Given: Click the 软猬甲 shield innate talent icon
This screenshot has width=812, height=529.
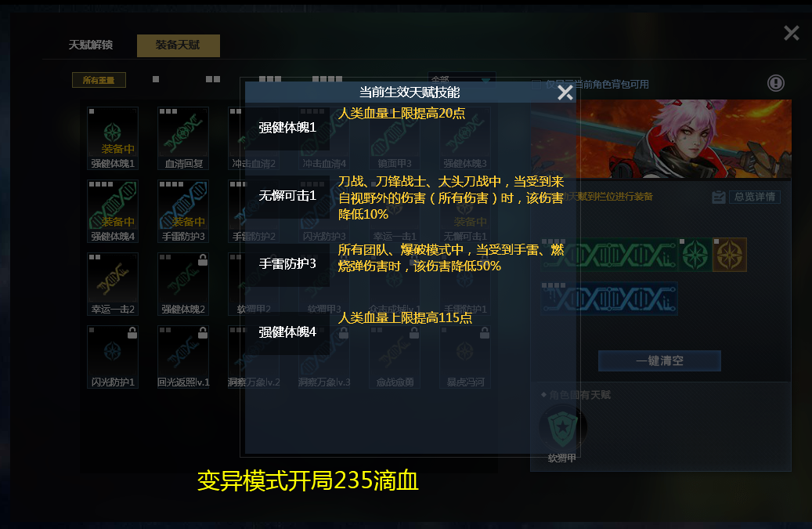Looking at the screenshot, I should coord(562,429).
